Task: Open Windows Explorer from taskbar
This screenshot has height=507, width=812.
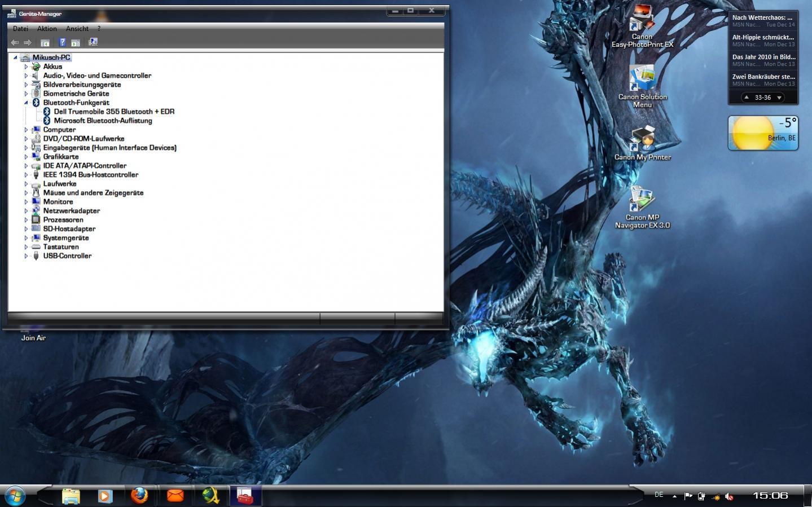Action: tap(71, 496)
